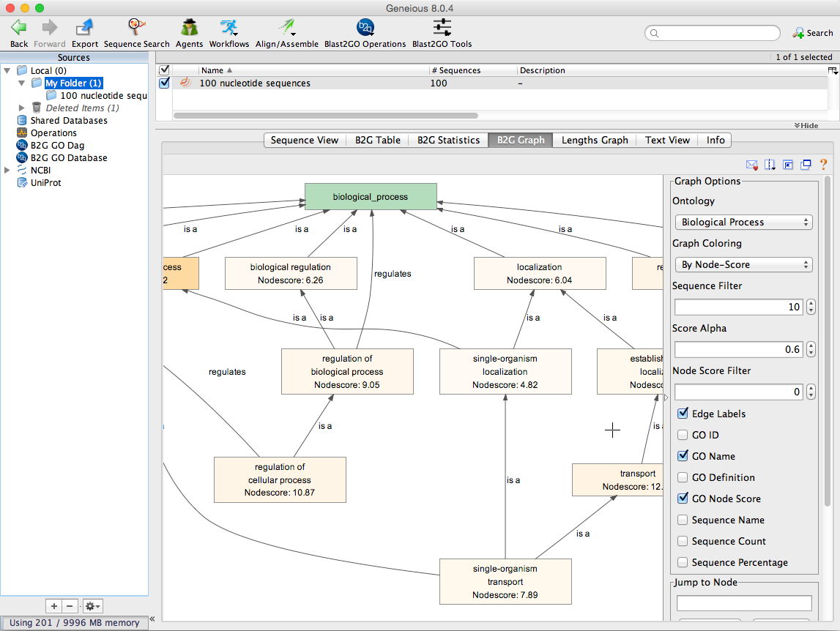
Task: Switch to the Text View tab
Action: 667,141
